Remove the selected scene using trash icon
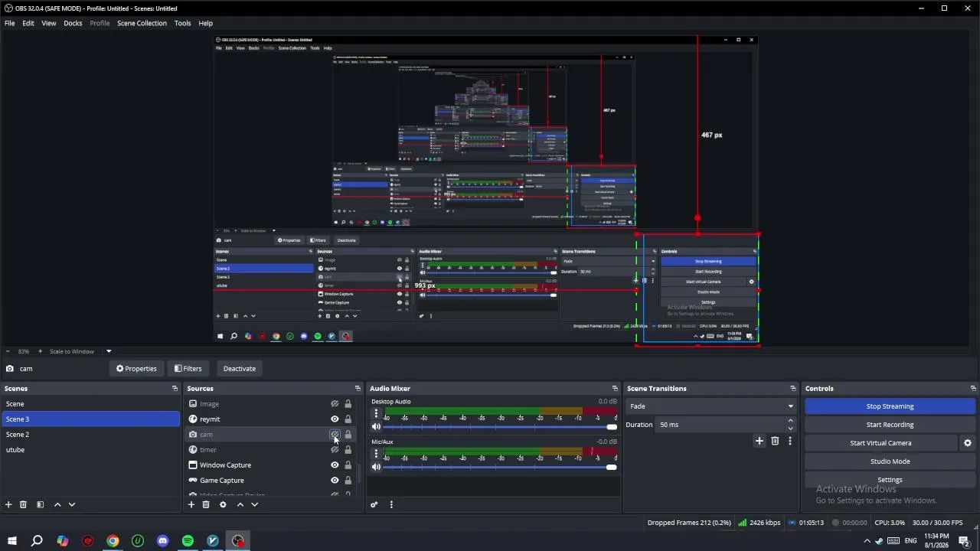The height and width of the screenshot is (551, 980). 23,504
